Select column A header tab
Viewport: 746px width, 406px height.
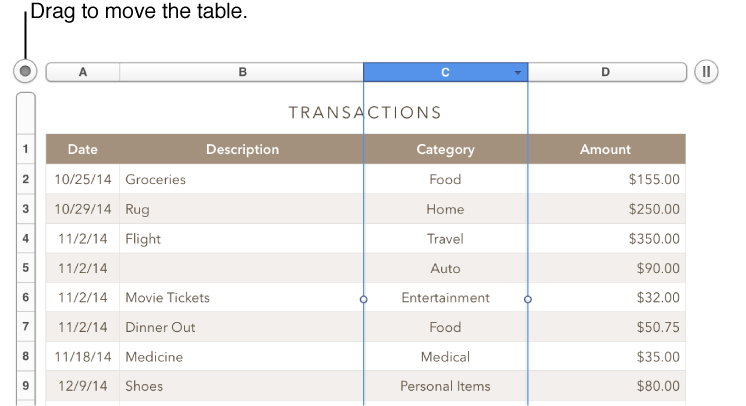point(83,72)
